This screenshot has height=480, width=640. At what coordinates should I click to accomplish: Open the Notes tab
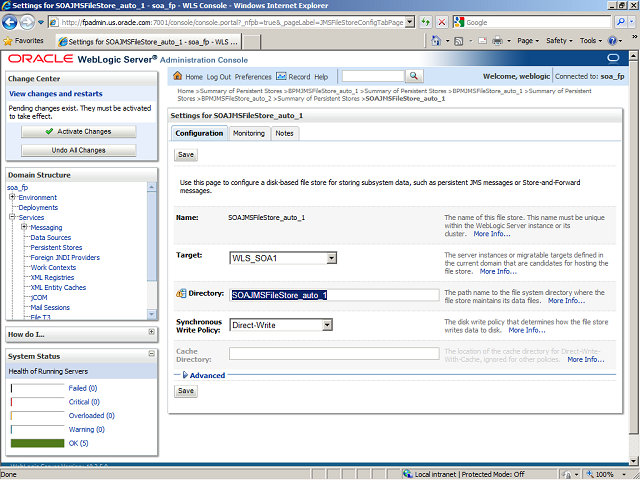coord(284,133)
